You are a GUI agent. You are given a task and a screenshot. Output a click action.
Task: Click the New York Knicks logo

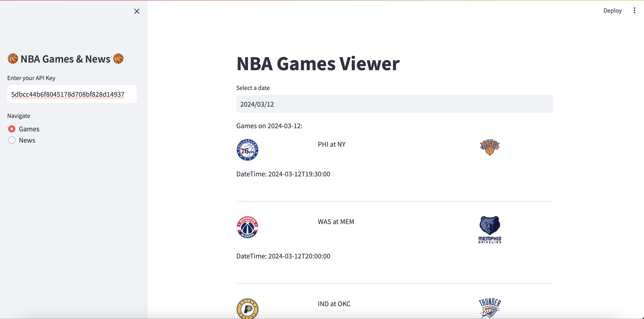[489, 147]
